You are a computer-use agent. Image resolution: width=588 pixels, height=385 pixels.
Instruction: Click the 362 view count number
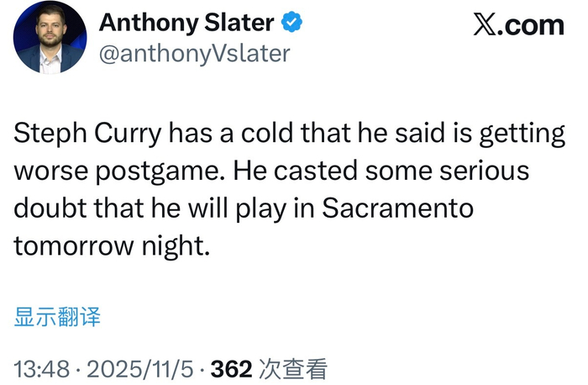(x=229, y=368)
